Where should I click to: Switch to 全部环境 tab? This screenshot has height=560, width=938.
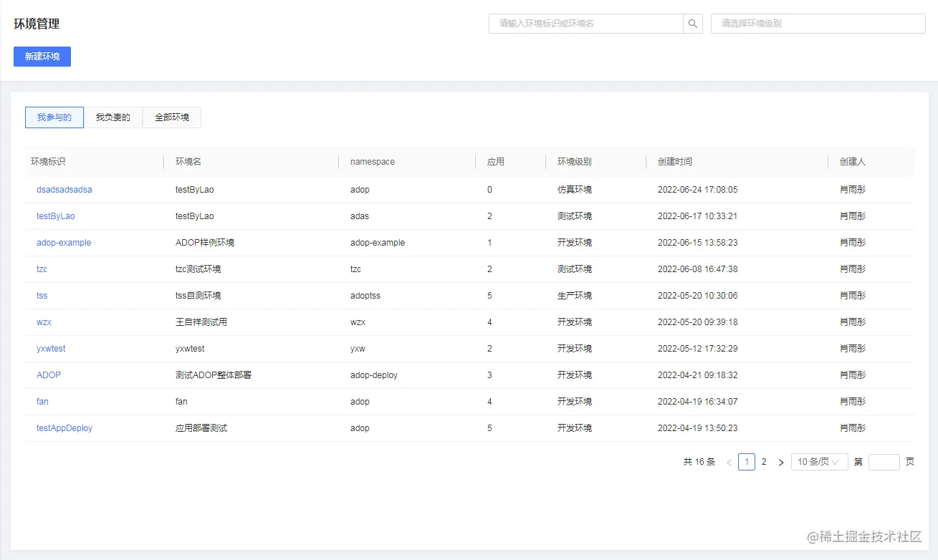[172, 117]
